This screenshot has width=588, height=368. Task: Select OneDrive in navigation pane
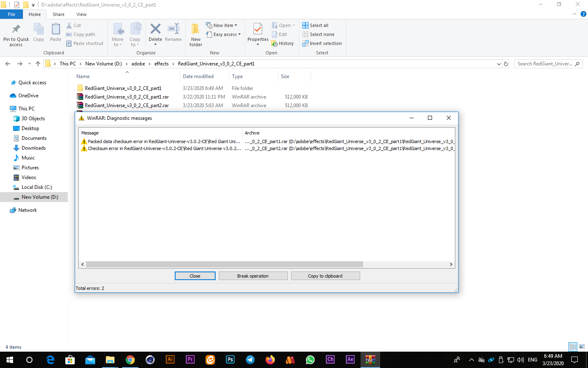click(x=28, y=96)
